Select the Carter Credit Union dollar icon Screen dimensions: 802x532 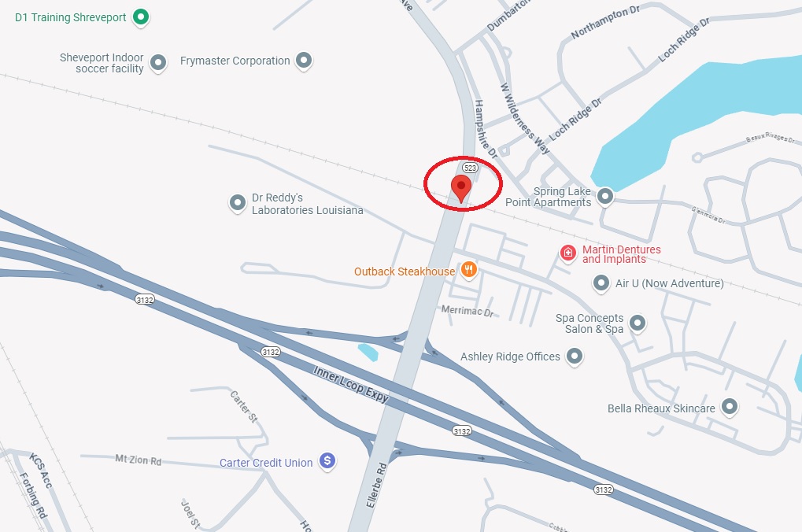[x=327, y=461]
